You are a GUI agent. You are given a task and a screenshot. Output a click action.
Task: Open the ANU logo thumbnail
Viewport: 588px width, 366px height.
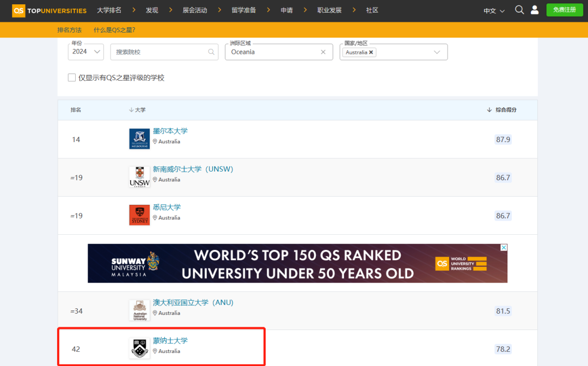click(x=139, y=310)
